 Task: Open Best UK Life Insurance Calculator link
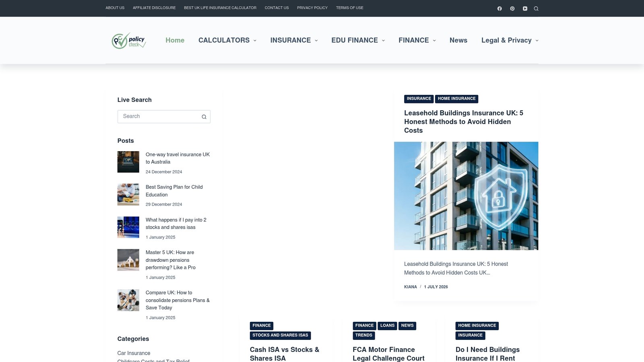click(220, 8)
